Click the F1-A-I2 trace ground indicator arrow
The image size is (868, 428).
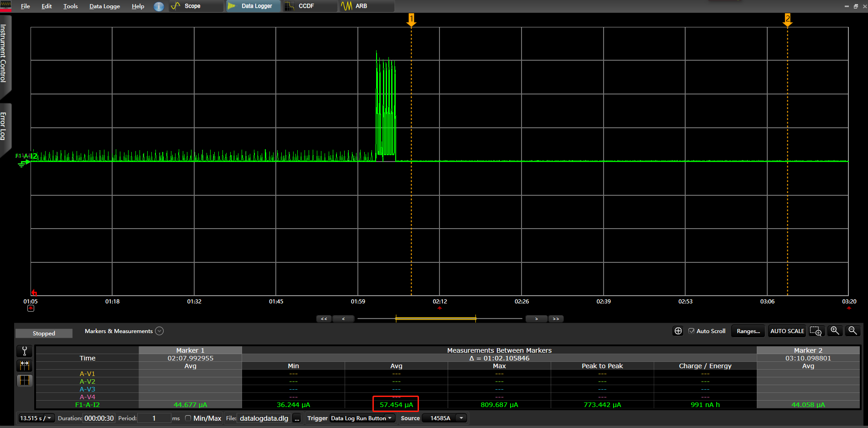click(24, 164)
